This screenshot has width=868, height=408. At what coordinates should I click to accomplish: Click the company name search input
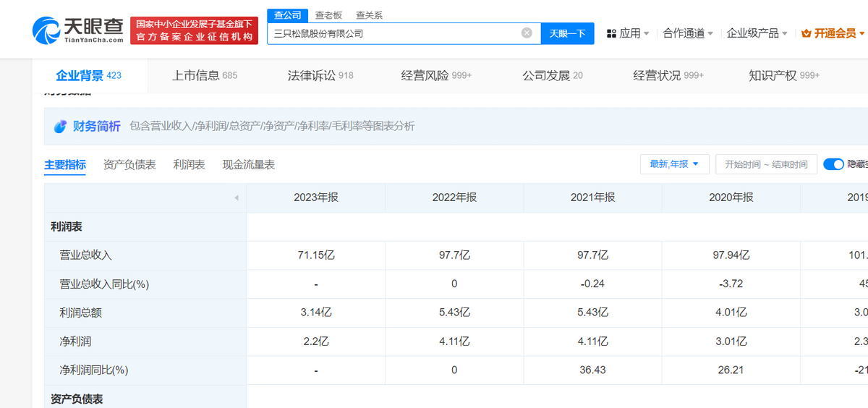[x=394, y=33]
